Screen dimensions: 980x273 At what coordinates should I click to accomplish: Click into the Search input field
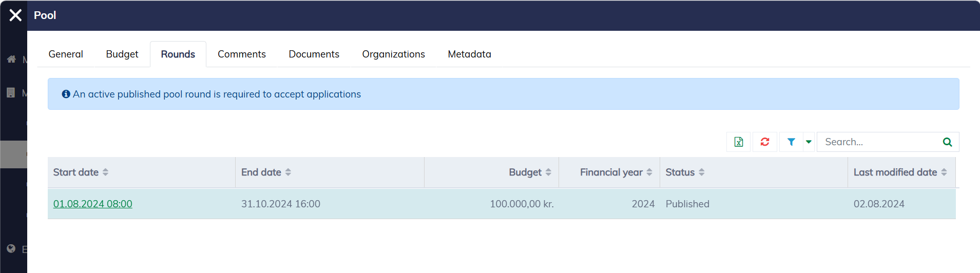pos(878,142)
